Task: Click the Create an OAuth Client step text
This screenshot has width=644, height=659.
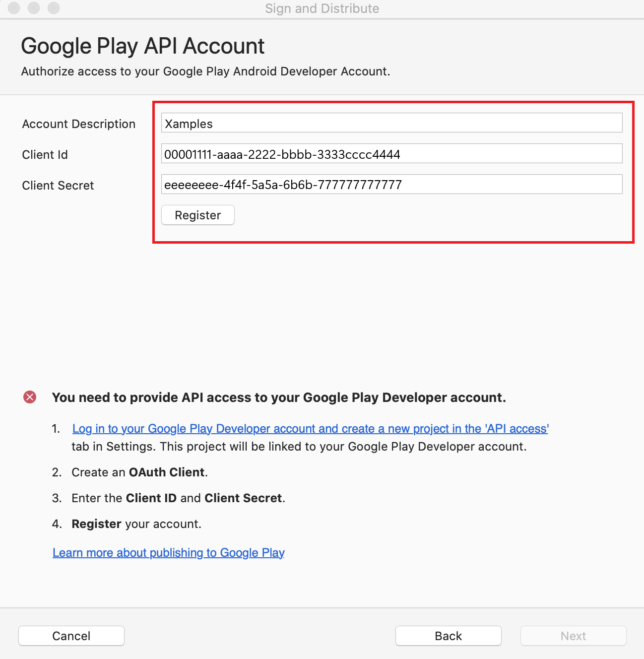Action: pyautogui.click(x=139, y=472)
